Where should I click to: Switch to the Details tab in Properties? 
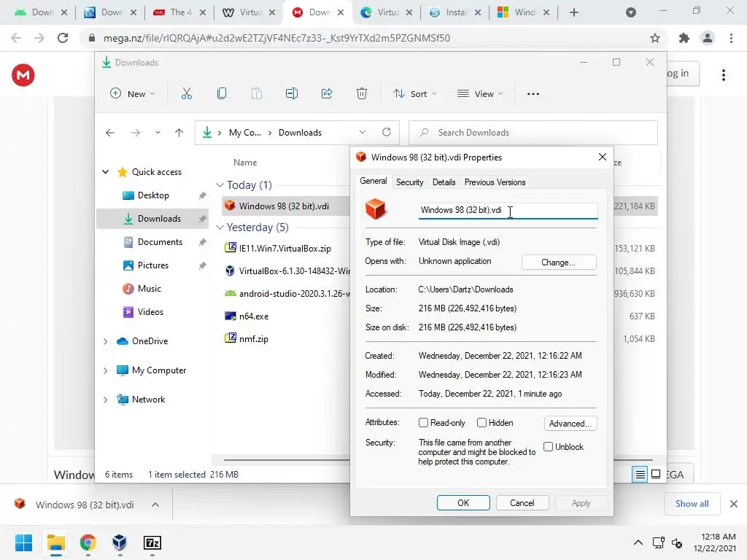(444, 182)
